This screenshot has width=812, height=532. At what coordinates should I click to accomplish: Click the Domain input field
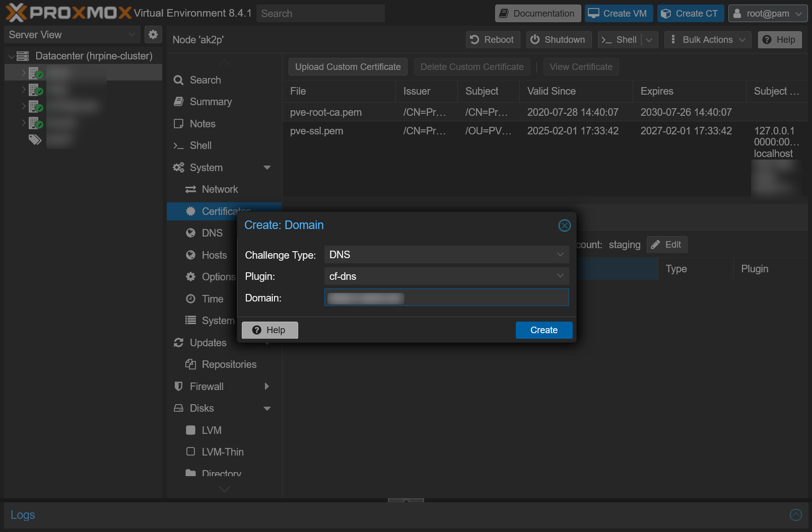tap(447, 297)
